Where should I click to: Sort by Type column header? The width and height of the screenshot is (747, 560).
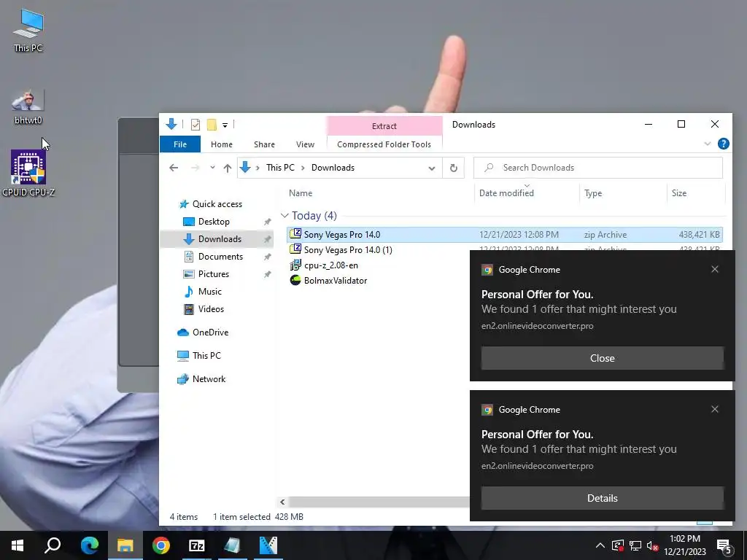click(x=593, y=192)
